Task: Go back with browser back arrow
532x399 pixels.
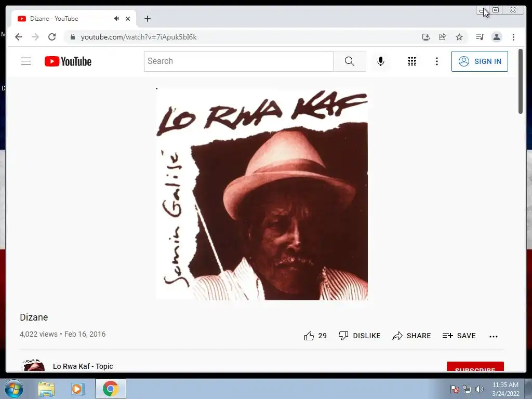Action: pyautogui.click(x=19, y=37)
